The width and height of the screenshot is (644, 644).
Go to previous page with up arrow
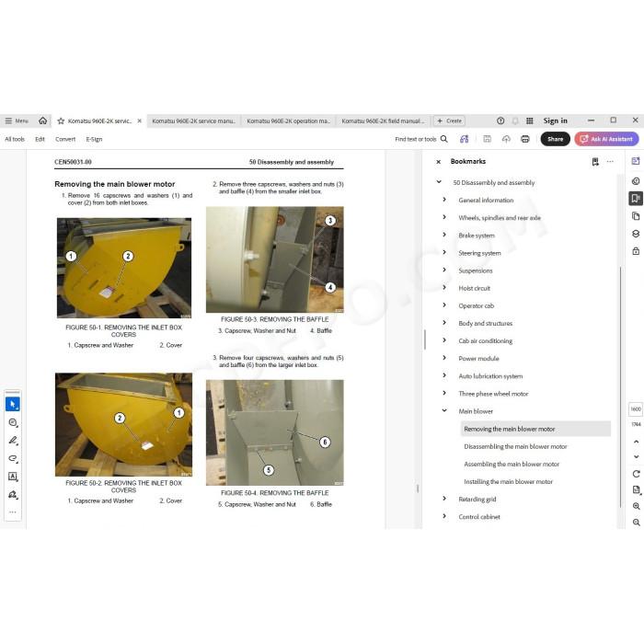637,442
